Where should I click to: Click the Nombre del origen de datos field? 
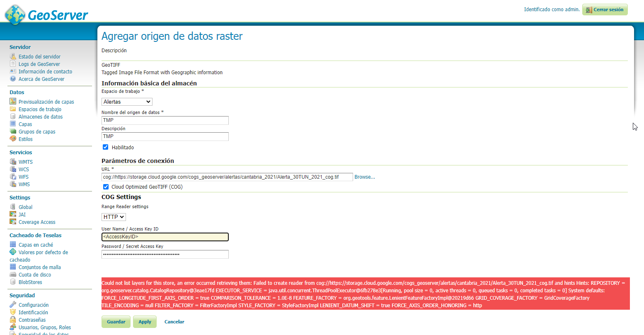coord(165,120)
